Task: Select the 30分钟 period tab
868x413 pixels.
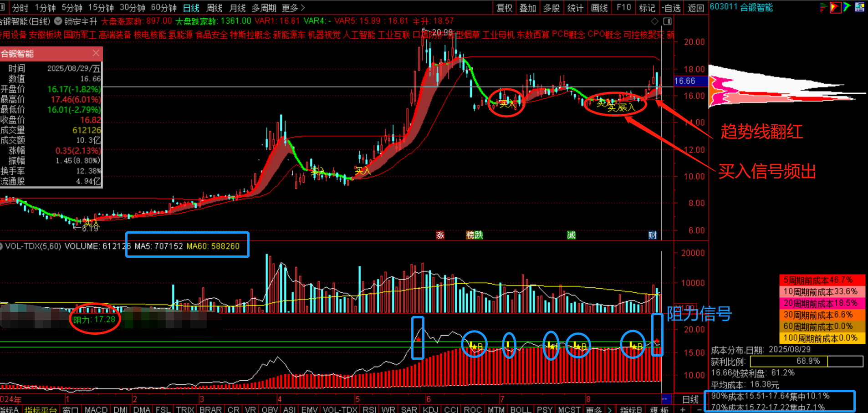Action: pos(132,8)
